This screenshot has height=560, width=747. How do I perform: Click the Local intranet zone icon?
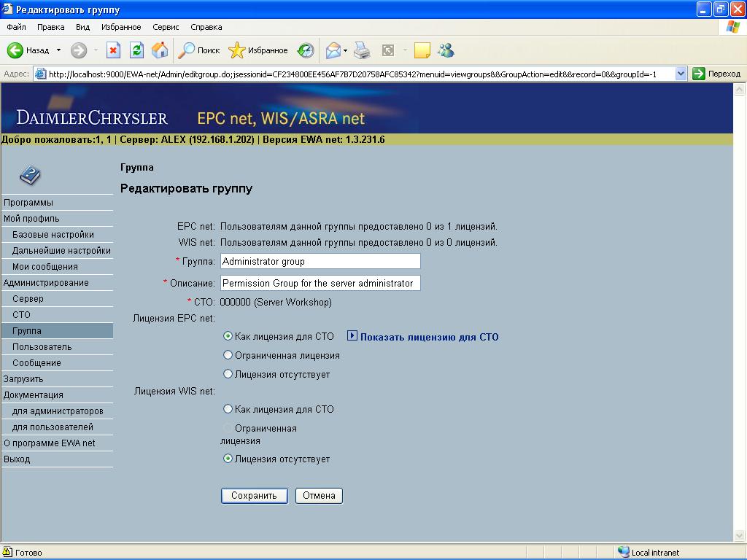(x=623, y=552)
